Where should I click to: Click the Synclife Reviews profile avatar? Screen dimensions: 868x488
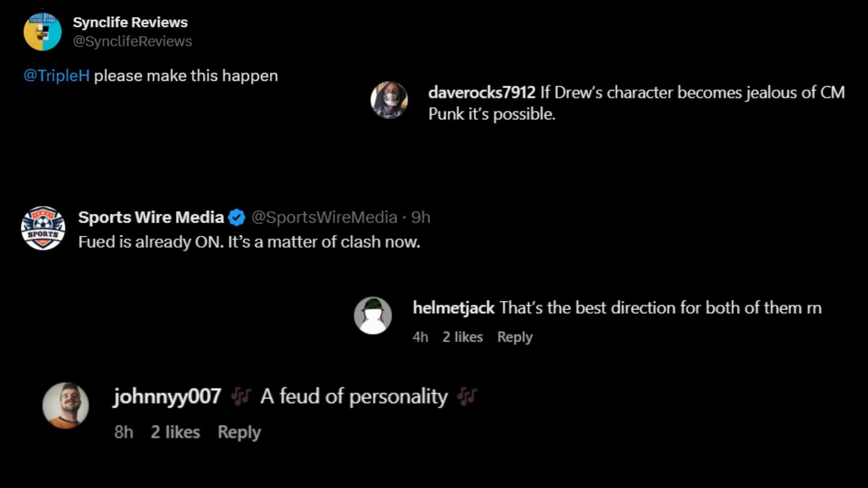(x=42, y=32)
